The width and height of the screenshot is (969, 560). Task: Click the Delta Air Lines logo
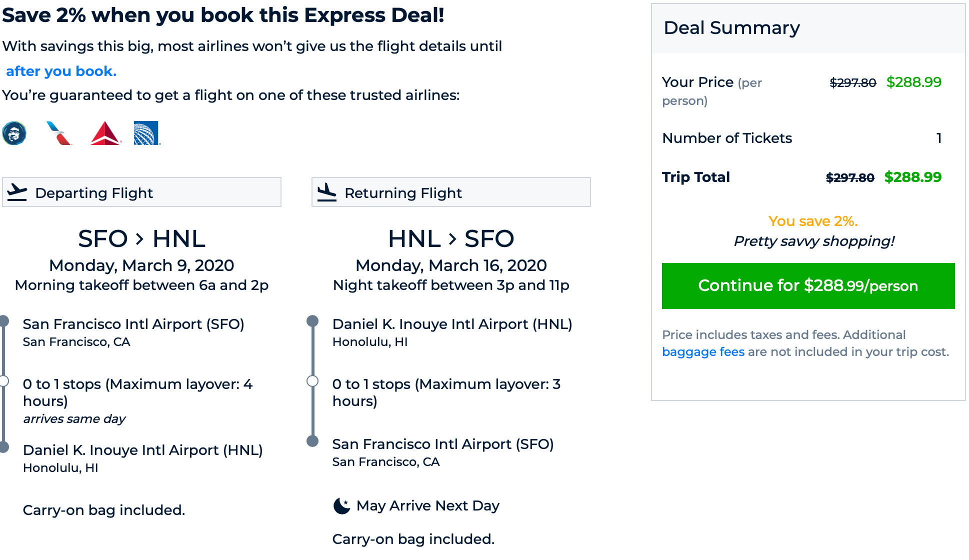click(105, 133)
